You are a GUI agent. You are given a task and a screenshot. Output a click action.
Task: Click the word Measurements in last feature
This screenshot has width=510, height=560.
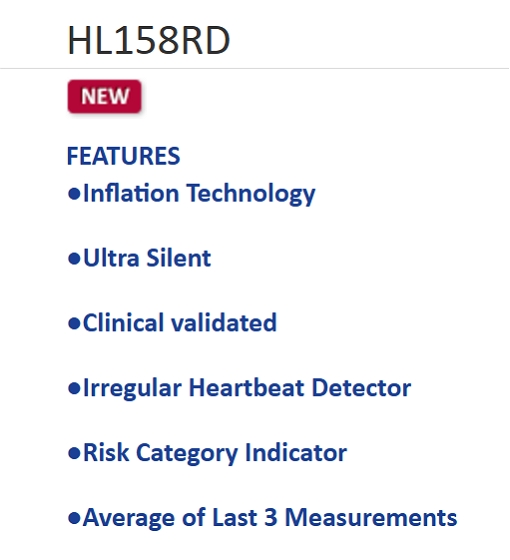[371, 518]
